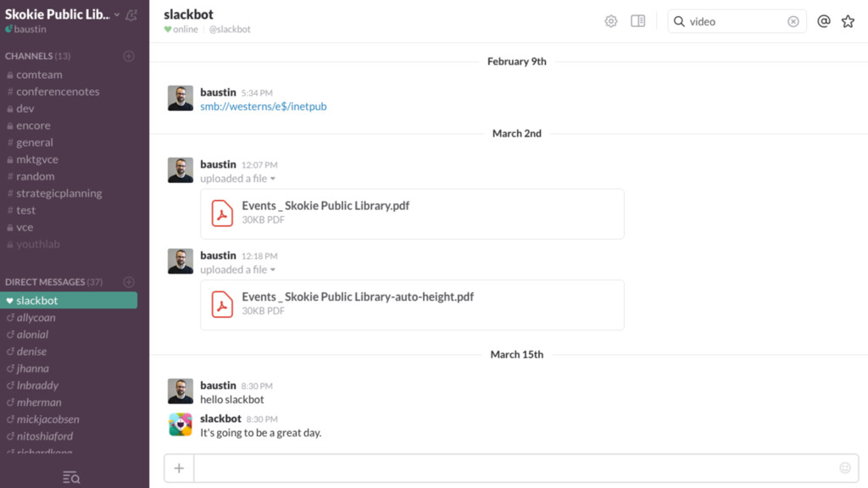Click baustin's avatar on hello slackbot message
This screenshot has width=868, height=488.
coord(181,391)
